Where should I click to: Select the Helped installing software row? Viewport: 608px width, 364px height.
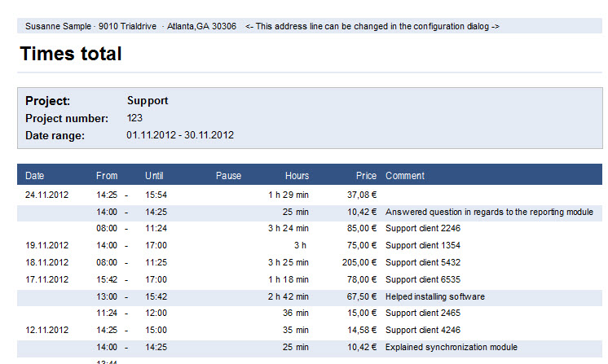(x=310, y=296)
